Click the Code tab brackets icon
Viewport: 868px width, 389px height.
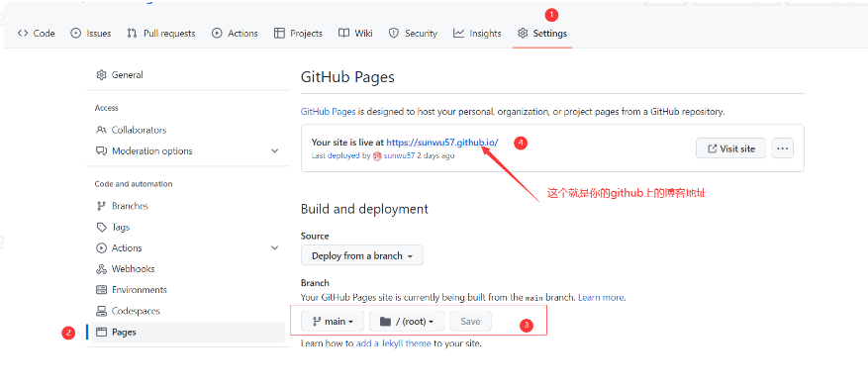(23, 34)
